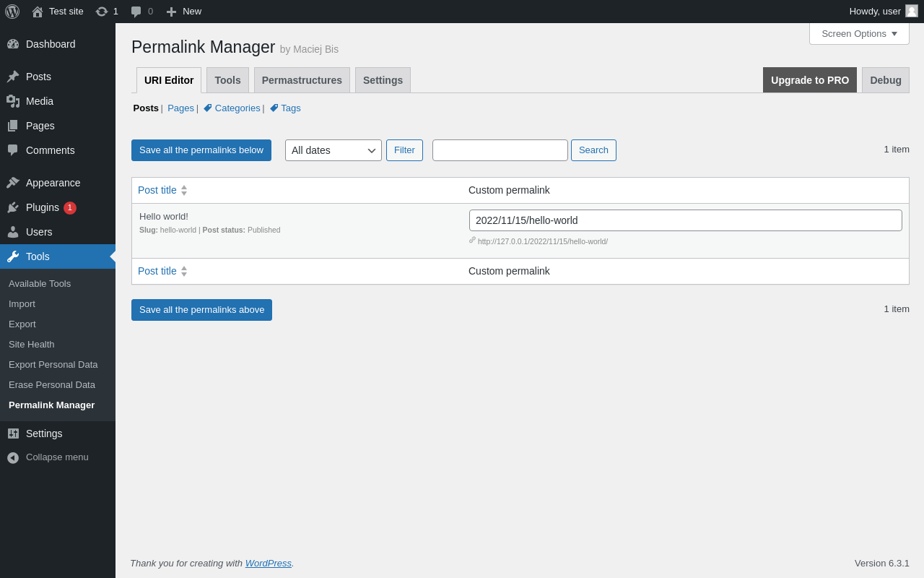
Task: Open the Media menu in sidebar
Action: pyautogui.click(x=39, y=101)
